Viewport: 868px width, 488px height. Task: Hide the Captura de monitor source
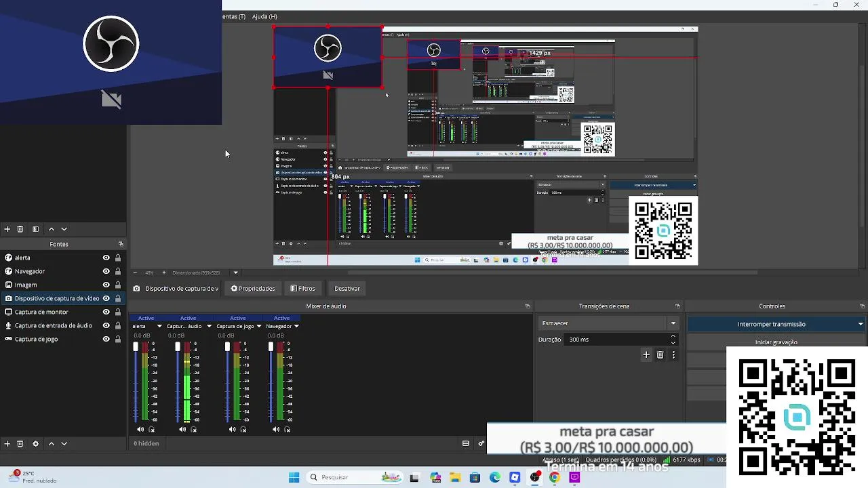point(106,312)
